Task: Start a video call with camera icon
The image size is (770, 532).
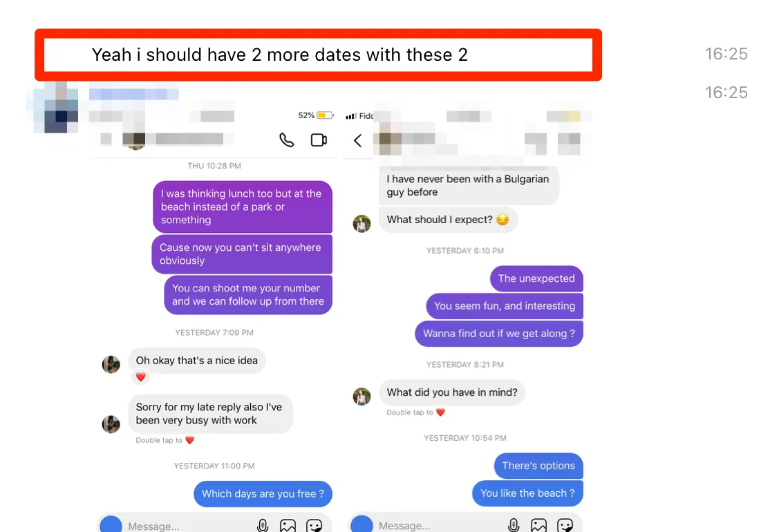Action: coord(319,140)
